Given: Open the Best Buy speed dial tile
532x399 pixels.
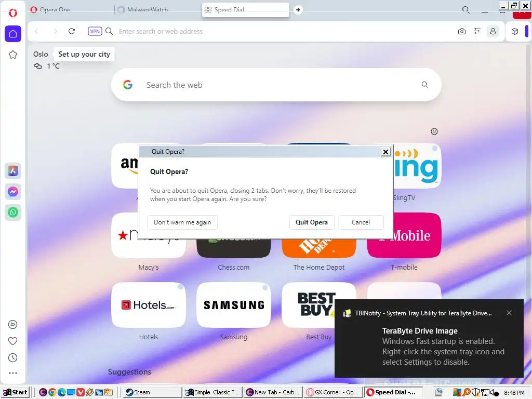Looking at the screenshot, I should 308,305.
